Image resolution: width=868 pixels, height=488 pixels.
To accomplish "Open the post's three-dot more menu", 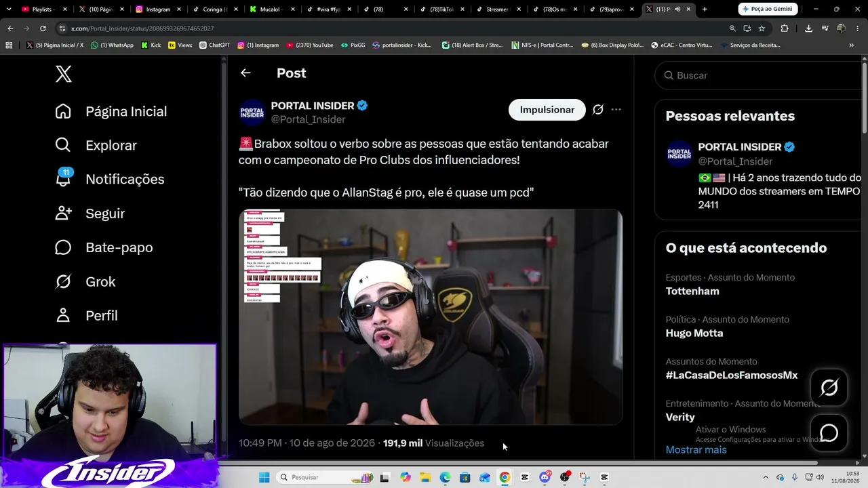I will 616,110.
